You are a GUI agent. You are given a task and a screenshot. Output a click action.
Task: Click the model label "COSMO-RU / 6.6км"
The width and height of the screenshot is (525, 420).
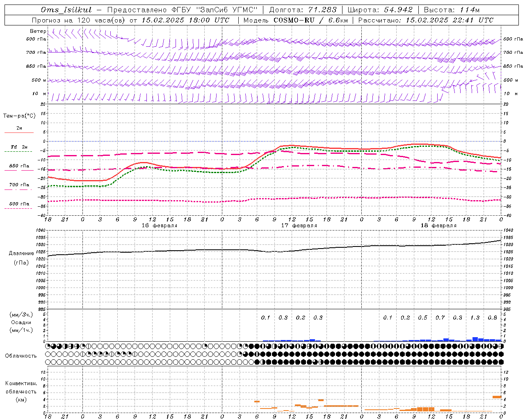coord(310,20)
